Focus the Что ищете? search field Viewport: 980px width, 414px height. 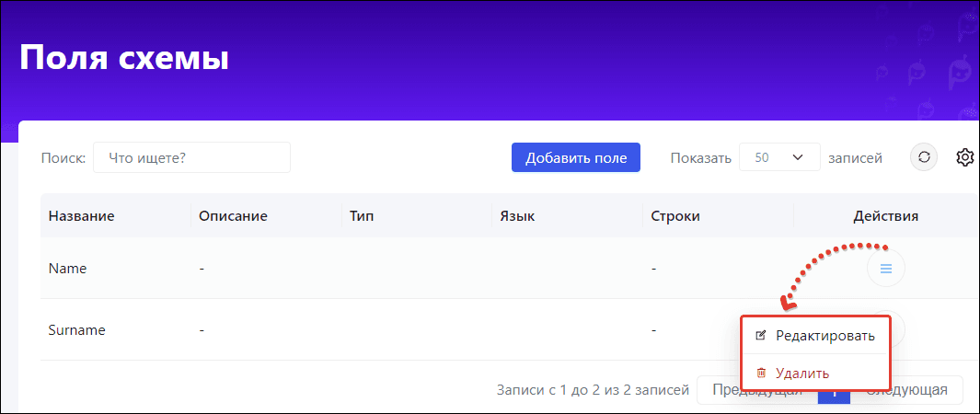click(x=192, y=157)
